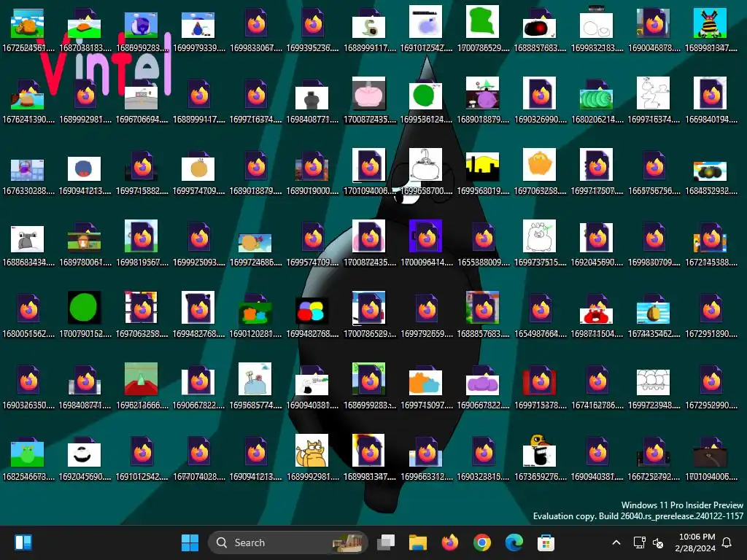Open the Windows Start menu
Viewport: 747px width, 560px height.
coord(190,542)
